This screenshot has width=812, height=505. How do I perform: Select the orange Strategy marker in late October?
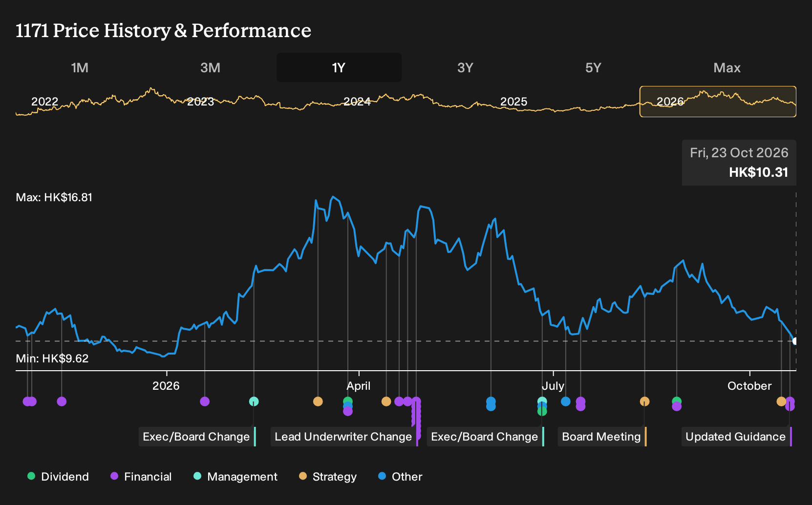pos(781,401)
